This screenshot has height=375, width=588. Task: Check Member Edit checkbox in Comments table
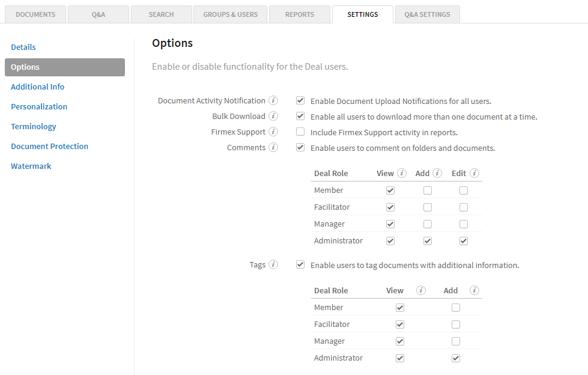(x=464, y=191)
